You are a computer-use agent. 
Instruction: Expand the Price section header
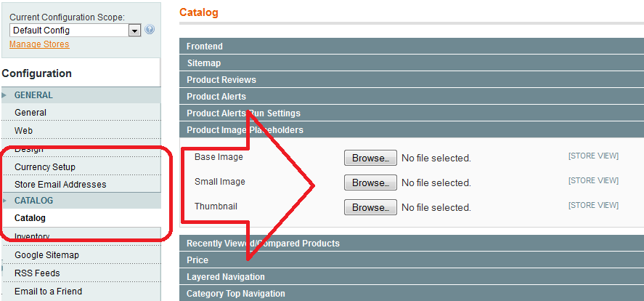197,260
